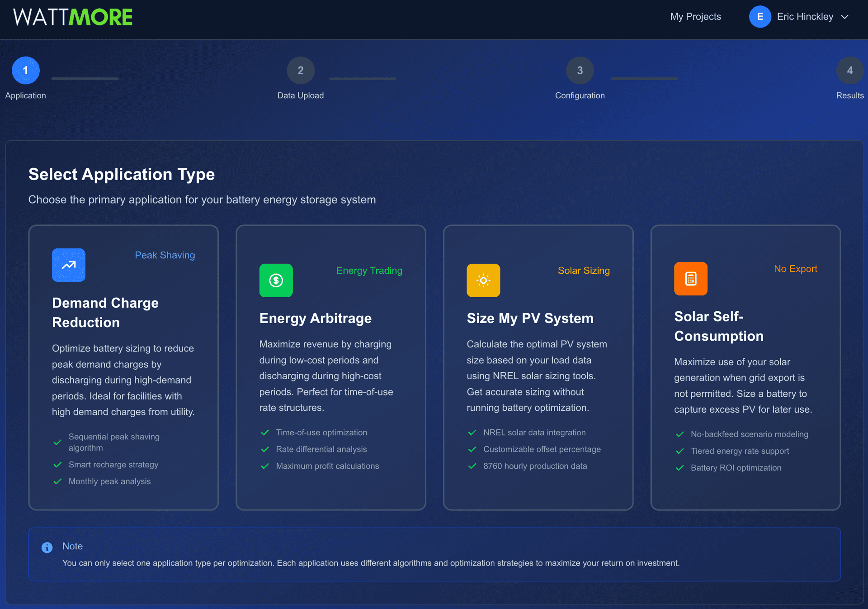Click the progress bar after step 1
Viewport: 868px width, 609px height.
tap(85, 78)
